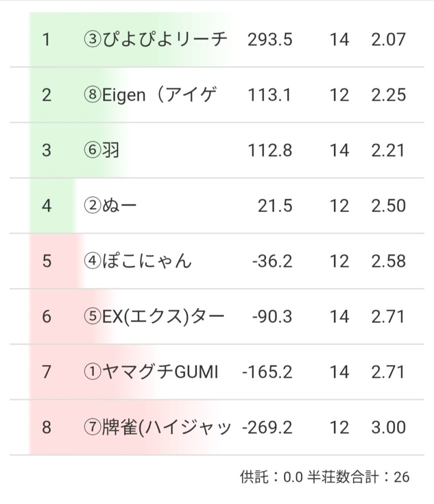Open the ⑥羽 team entry

pos(102,150)
